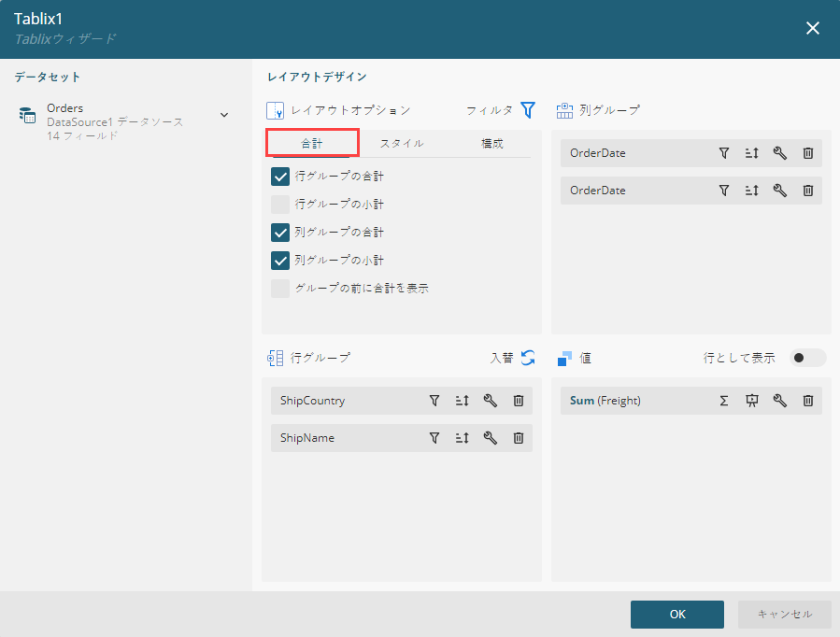Viewport: 840px width, 637px height.
Task: Toggle the 行として表示 switch
Action: (x=807, y=358)
